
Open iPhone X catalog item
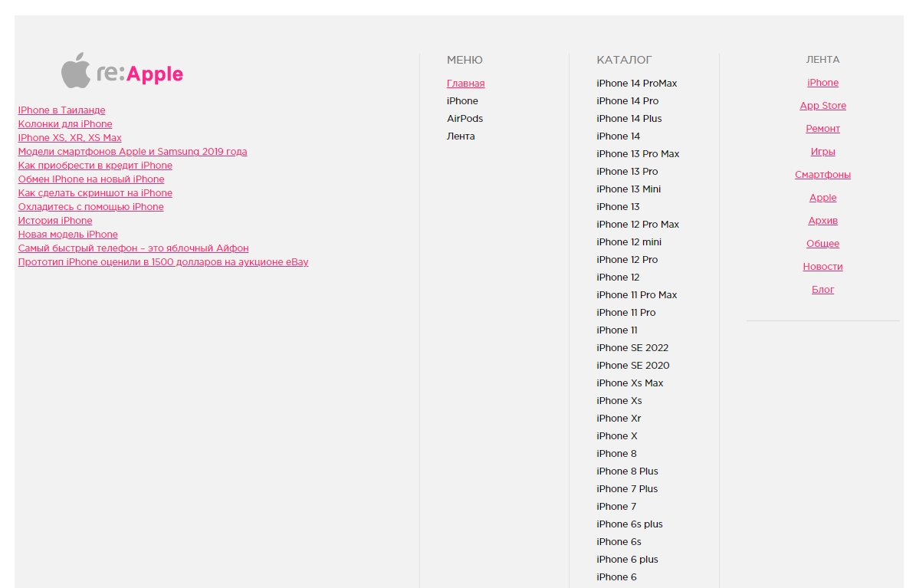617,436
